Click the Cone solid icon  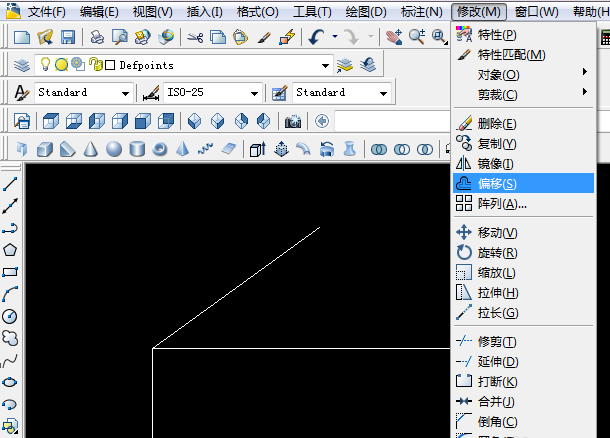click(x=91, y=149)
